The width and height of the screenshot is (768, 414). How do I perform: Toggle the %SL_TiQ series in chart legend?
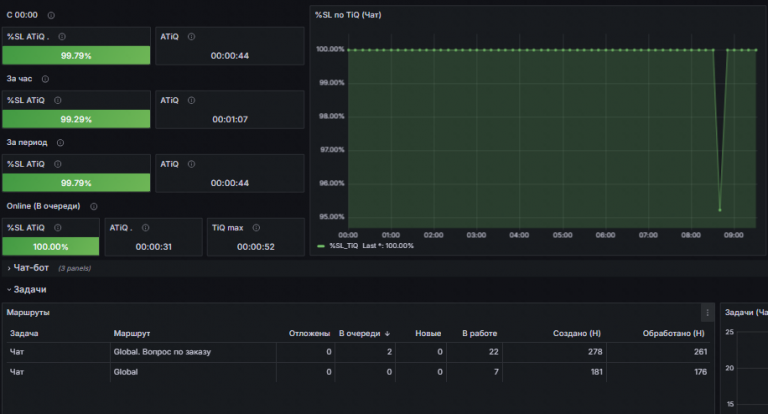pyautogui.click(x=343, y=246)
